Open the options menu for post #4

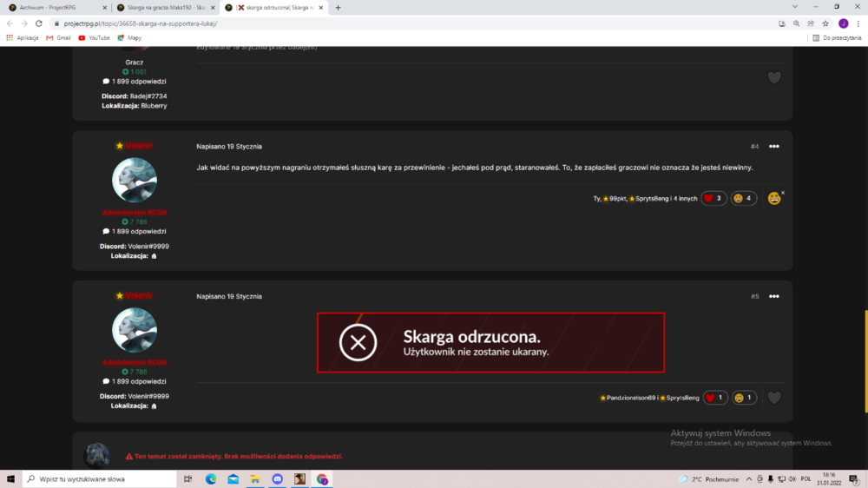tap(774, 146)
